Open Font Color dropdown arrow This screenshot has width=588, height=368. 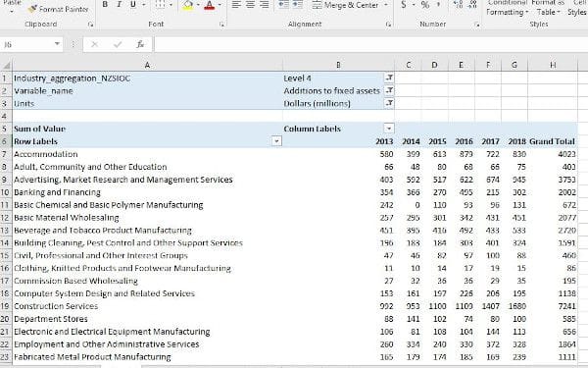(x=220, y=5)
